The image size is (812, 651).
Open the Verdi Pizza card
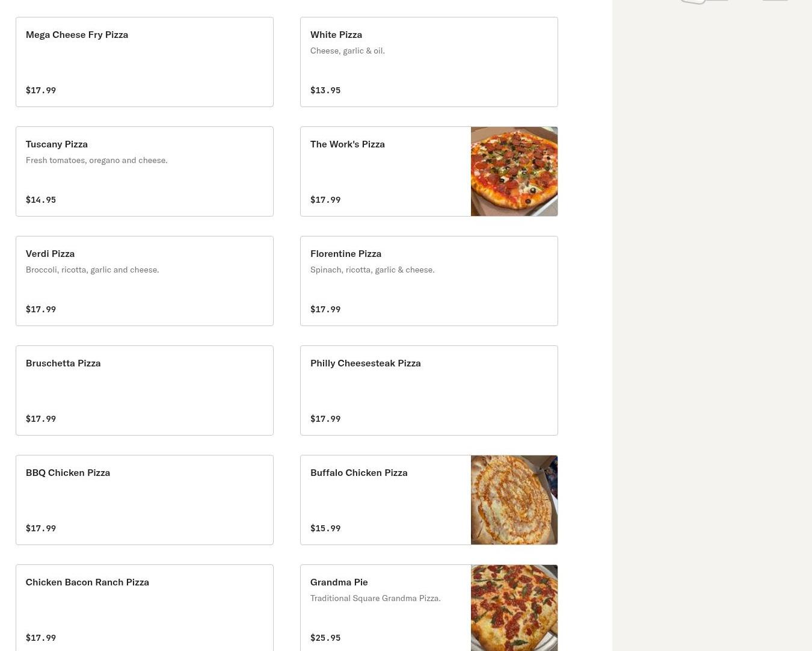click(x=144, y=281)
